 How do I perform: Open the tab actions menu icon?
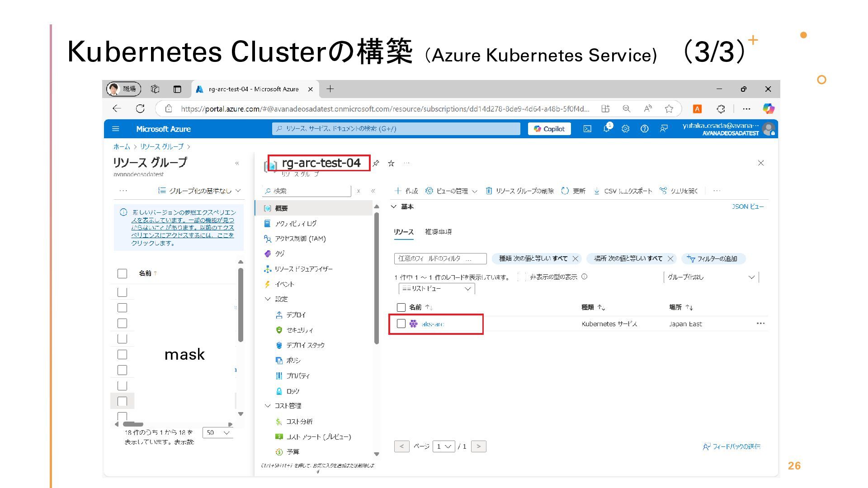(x=177, y=89)
